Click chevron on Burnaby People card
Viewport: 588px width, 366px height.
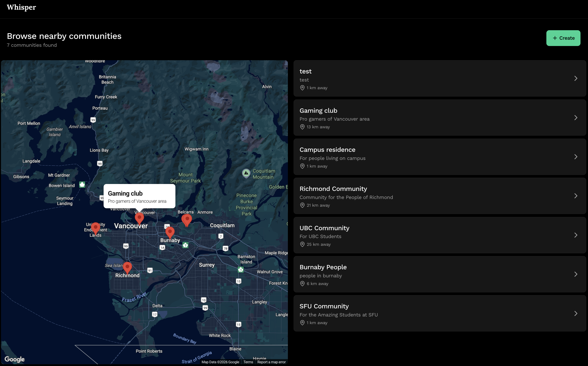(x=576, y=274)
